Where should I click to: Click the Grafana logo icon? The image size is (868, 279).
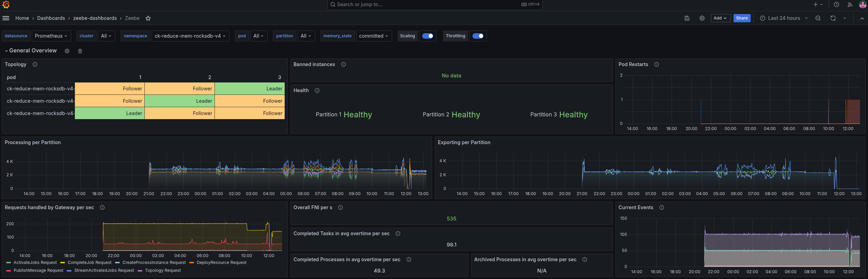click(6, 4)
